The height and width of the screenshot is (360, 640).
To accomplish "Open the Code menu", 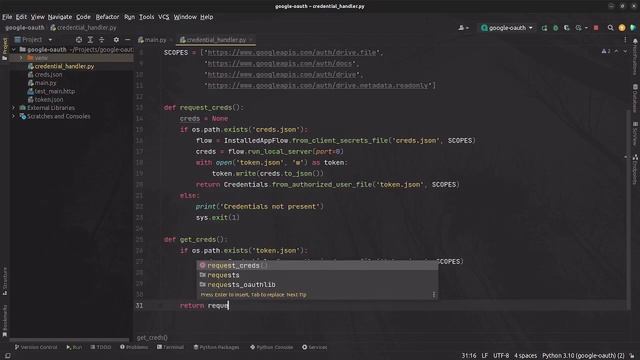I will click(83, 17).
